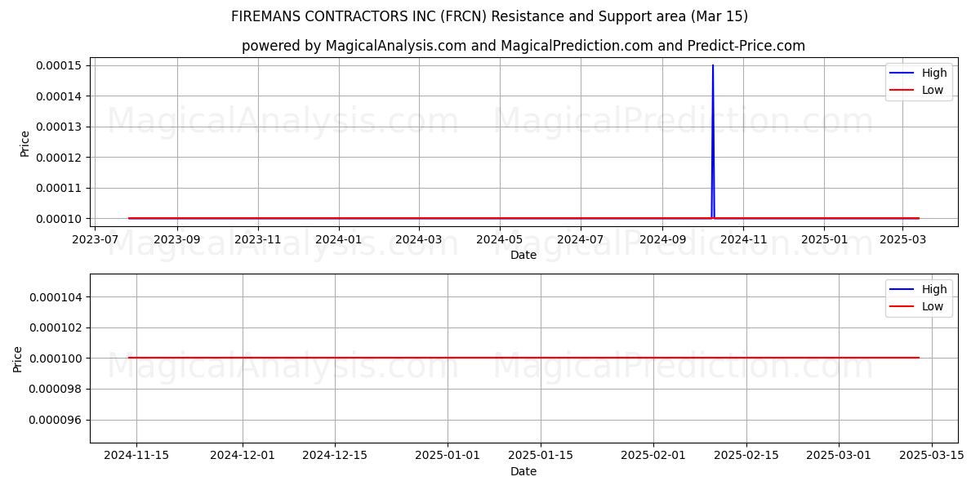This screenshot has width=980, height=490.
Task: Click the lower chart's 0.000104 y-axis label
Action: 56,297
